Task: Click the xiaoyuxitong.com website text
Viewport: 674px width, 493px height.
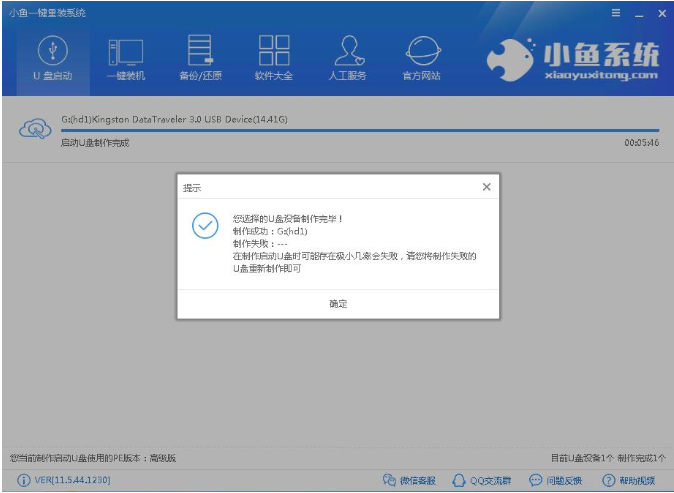Action: coord(601,76)
